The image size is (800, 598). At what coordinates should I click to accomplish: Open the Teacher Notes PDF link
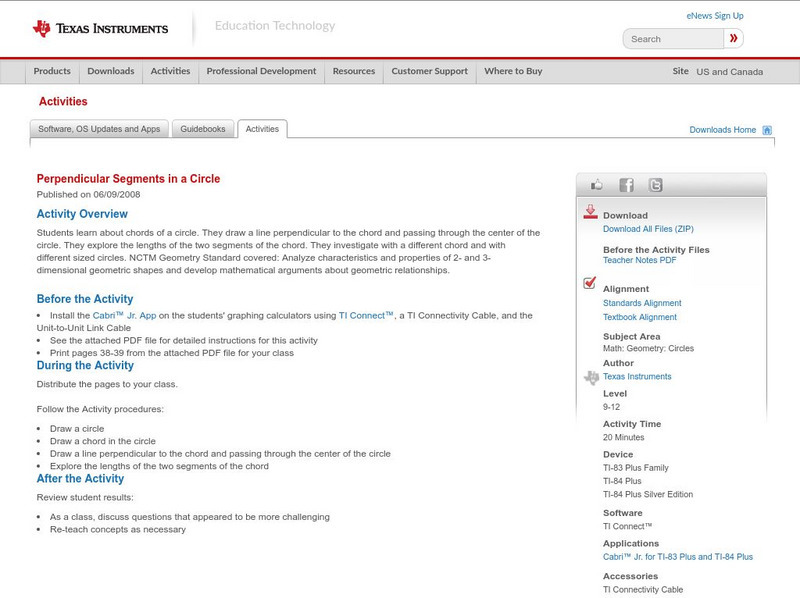tap(639, 260)
